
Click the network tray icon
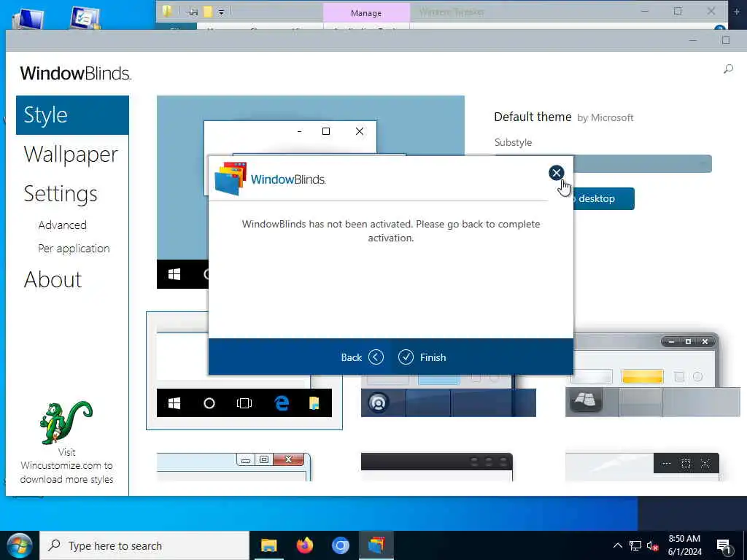pyautogui.click(x=635, y=545)
